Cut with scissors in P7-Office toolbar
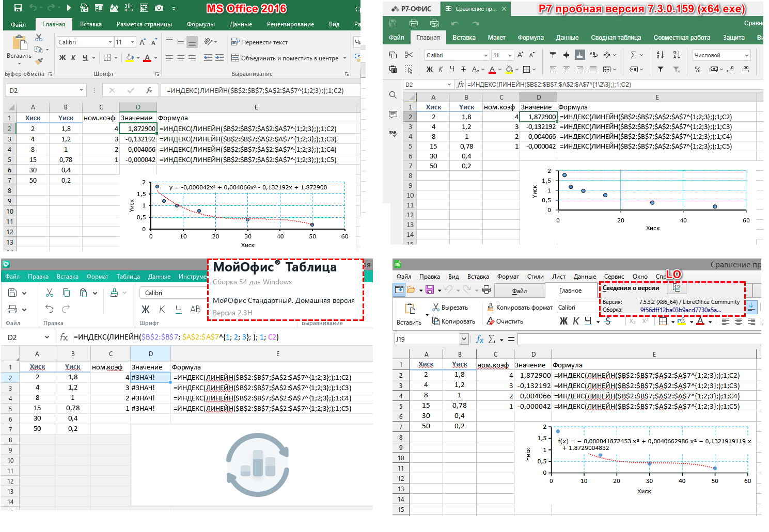769x532 pixels. (x=409, y=55)
